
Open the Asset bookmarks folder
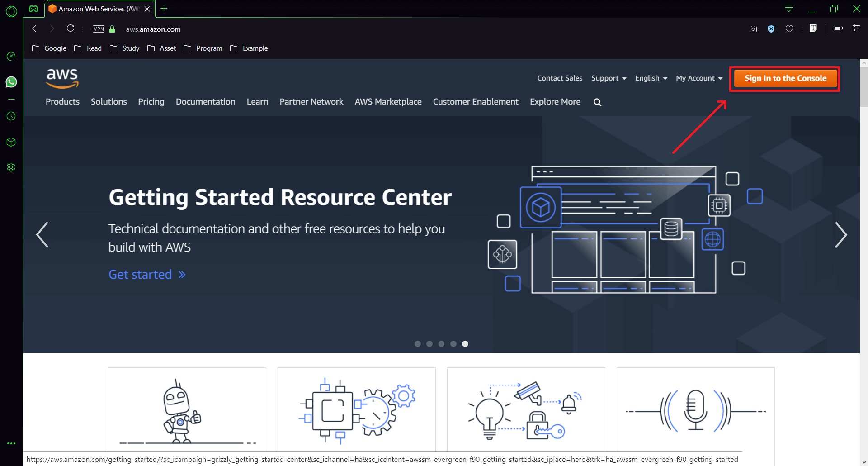coord(162,48)
